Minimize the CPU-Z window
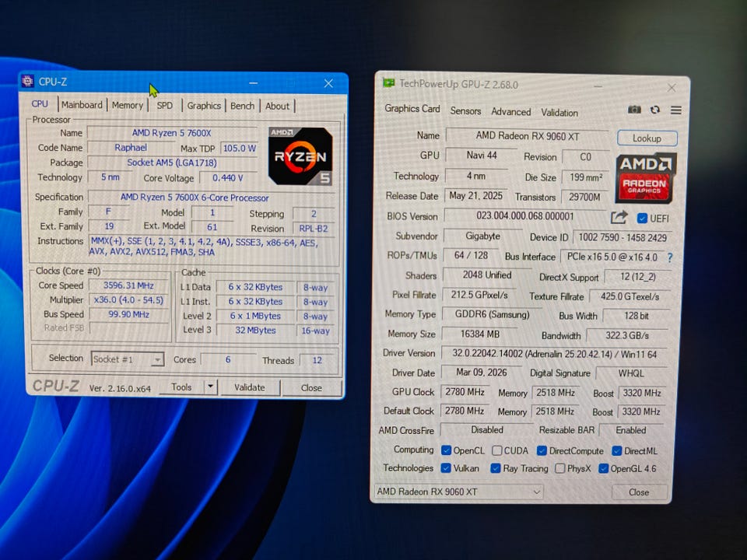Viewport: 747px width, 560px height. [x=254, y=83]
